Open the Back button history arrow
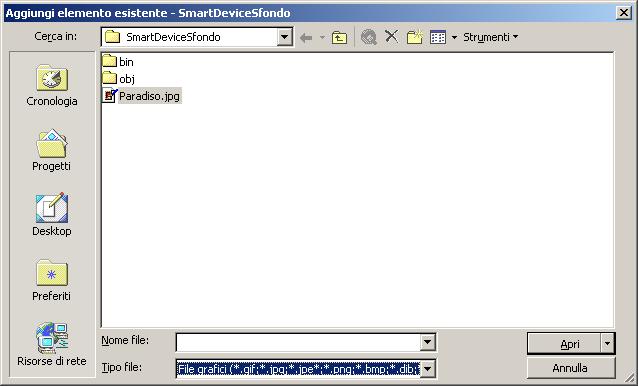 pos(322,38)
